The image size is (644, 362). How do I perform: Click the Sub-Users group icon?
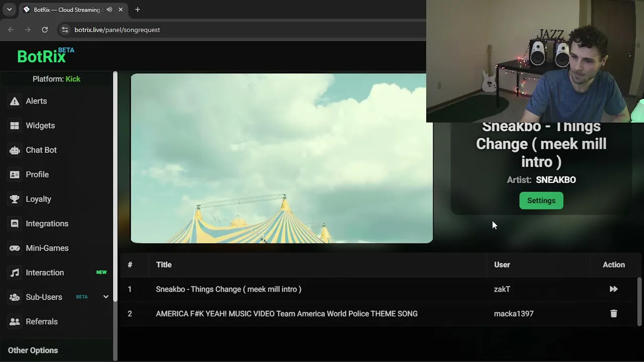pos(15,297)
